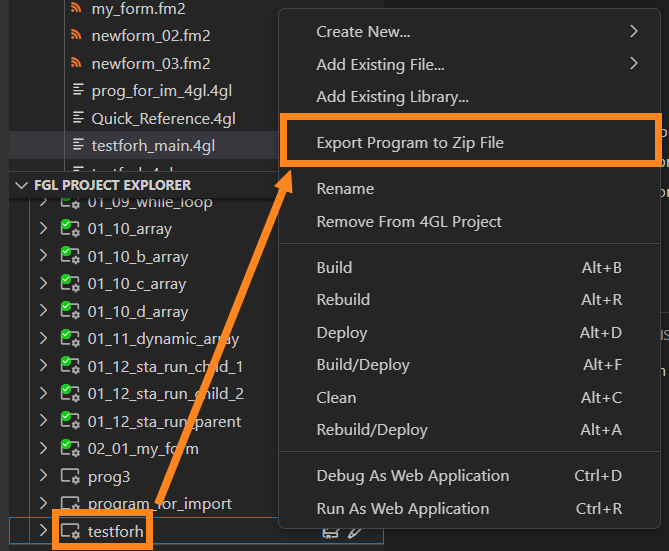Open the Add Existing File... submenu arrow
Image resolution: width=669 pixels, height=551 pixels.
click(634, 64)
